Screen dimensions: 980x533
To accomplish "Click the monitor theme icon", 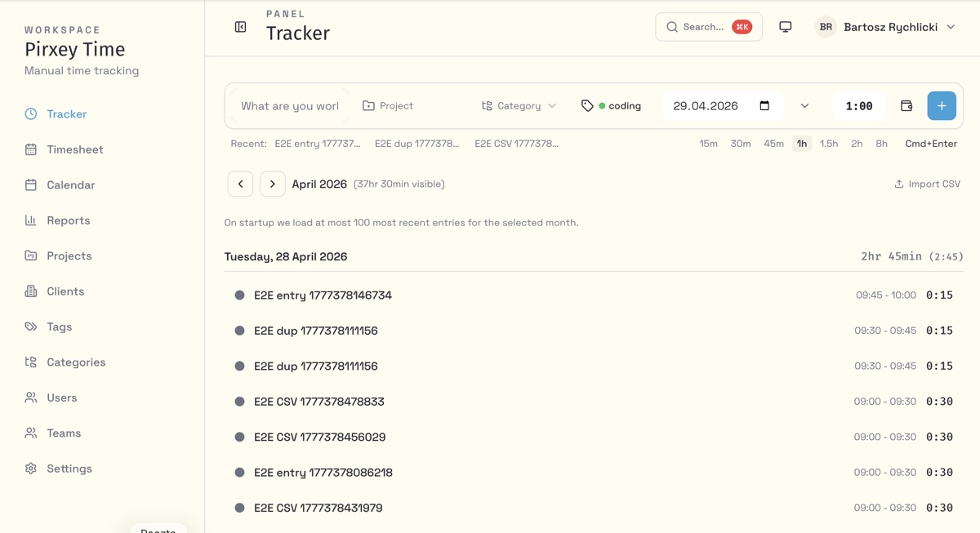I will pyautogui.click(x=785, y=27).
